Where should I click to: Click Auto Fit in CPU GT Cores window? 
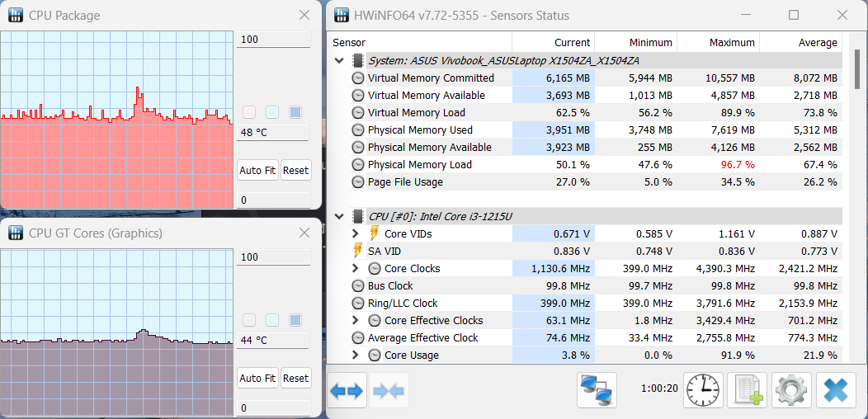click(x=257, y=379)
